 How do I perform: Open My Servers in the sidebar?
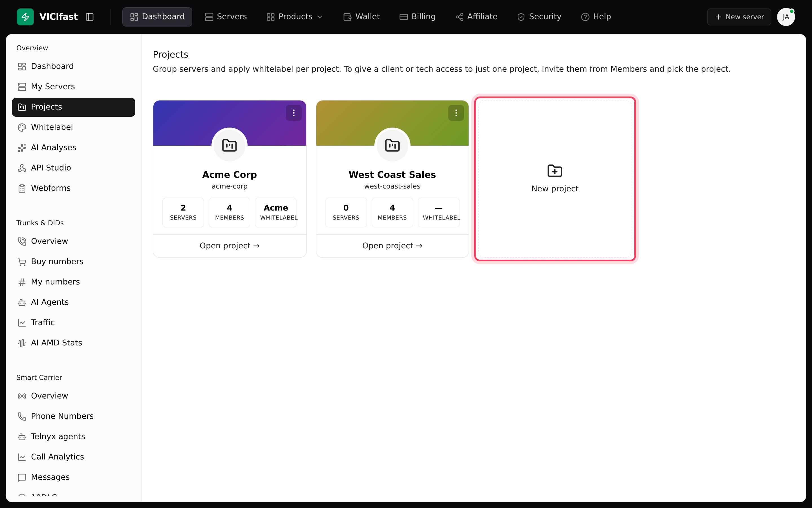[74, 86]
